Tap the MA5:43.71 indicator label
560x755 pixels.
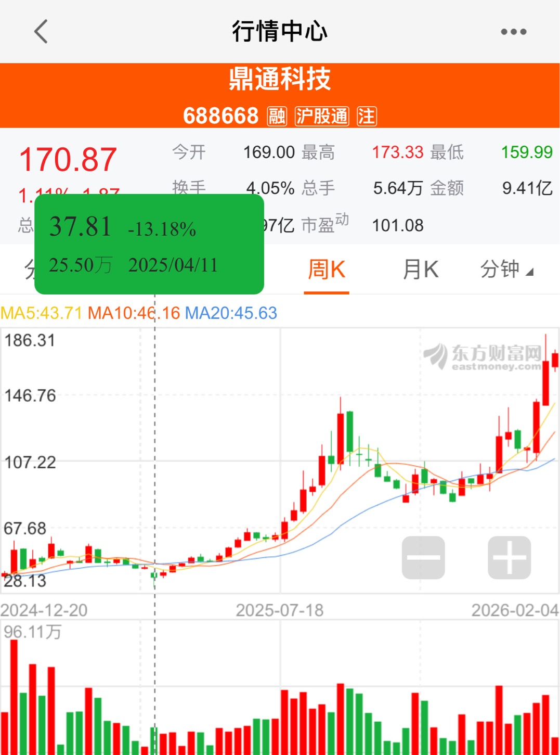42,313
